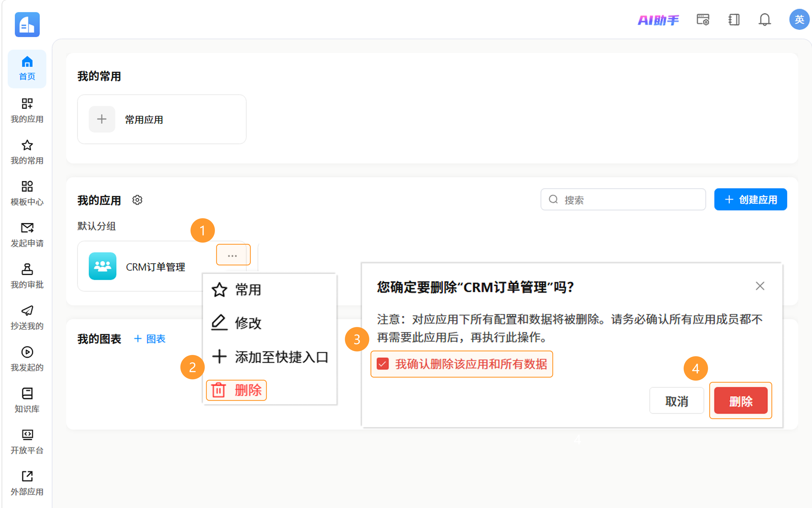Confirm with the red 删除 button

[x=741, y=401]
